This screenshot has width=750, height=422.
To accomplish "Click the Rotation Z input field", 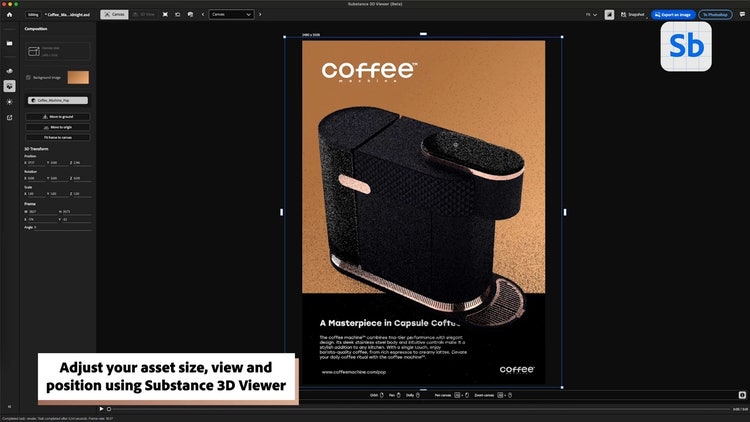I will [x=80, y=178].
